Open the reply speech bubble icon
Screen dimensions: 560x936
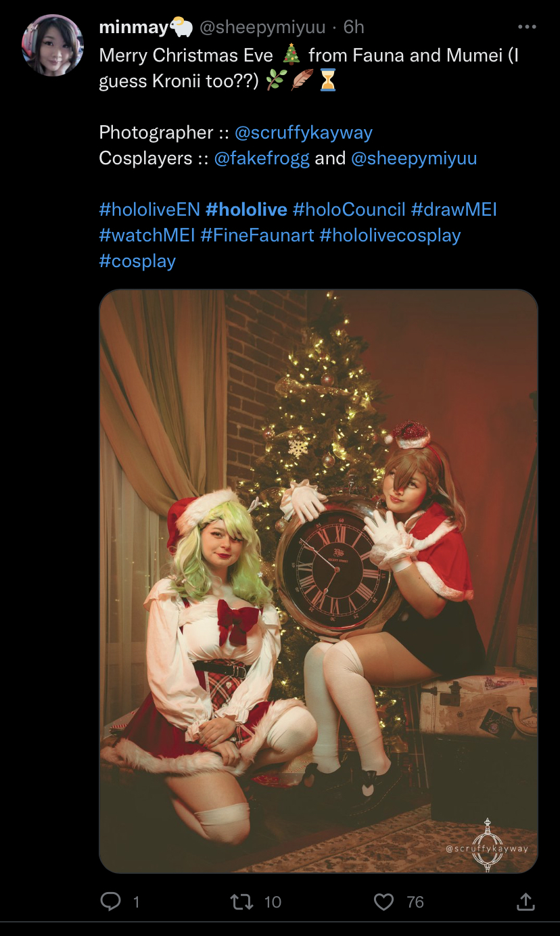[x=110, y=902]
